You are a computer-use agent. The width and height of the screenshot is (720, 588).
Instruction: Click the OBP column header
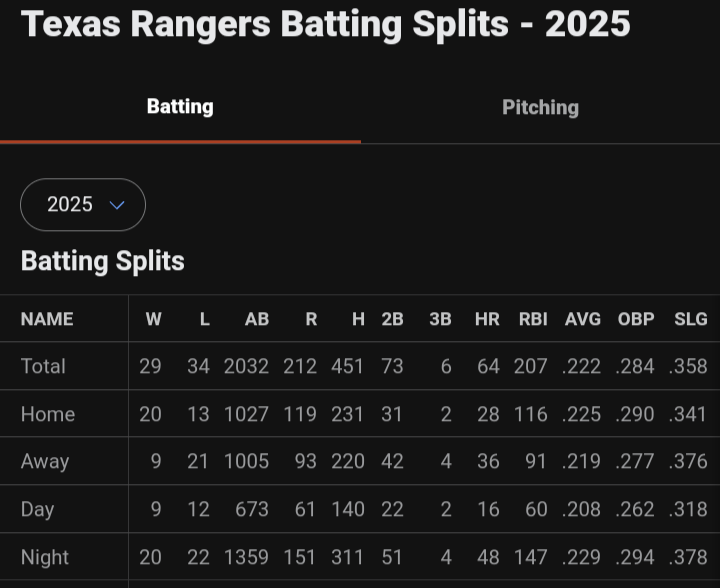pyautogui.click(x=636, y=319)
